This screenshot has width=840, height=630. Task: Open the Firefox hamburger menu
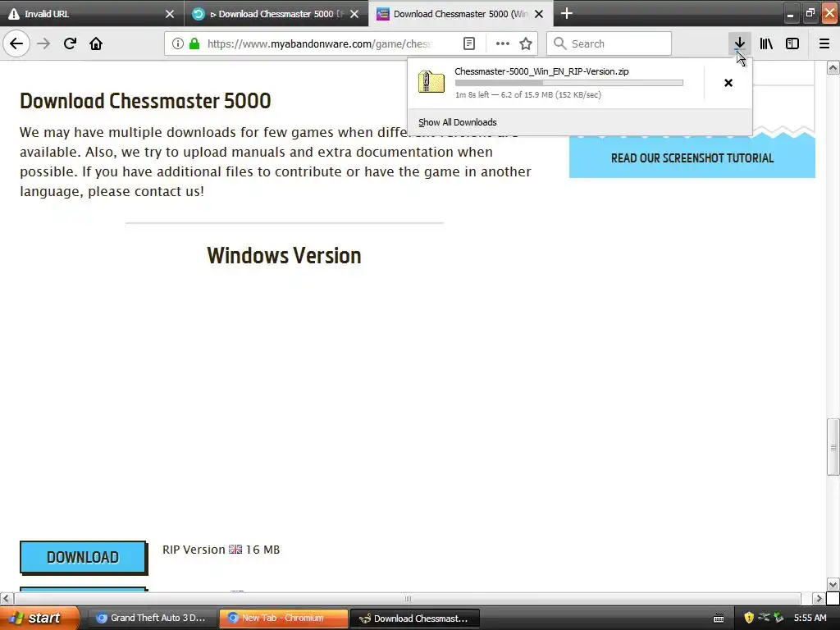[824, 43]
